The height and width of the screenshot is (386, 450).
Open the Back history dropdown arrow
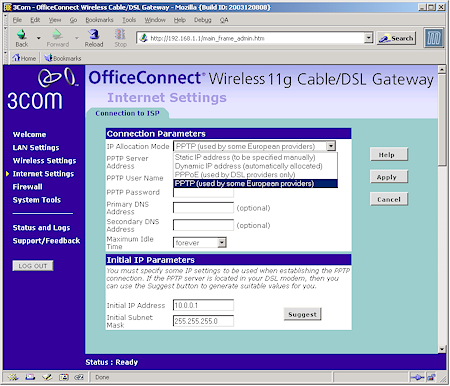(39, 38)
